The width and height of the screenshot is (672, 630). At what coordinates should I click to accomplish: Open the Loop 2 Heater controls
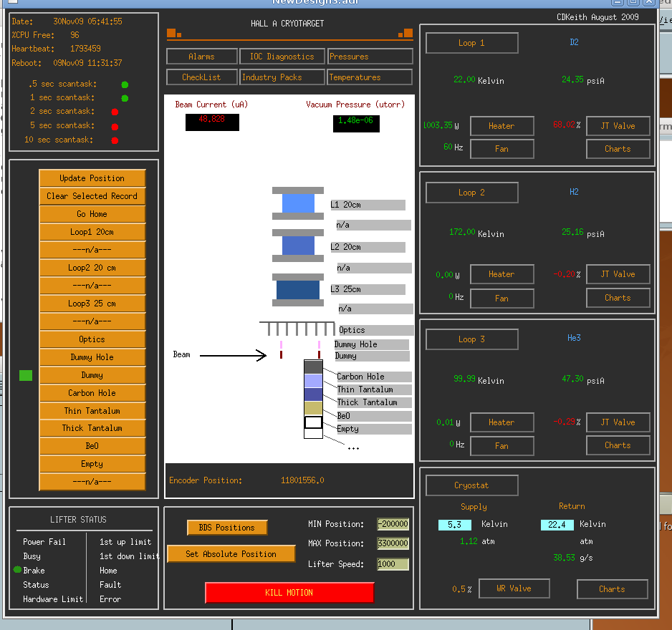(x=502, y=274)
